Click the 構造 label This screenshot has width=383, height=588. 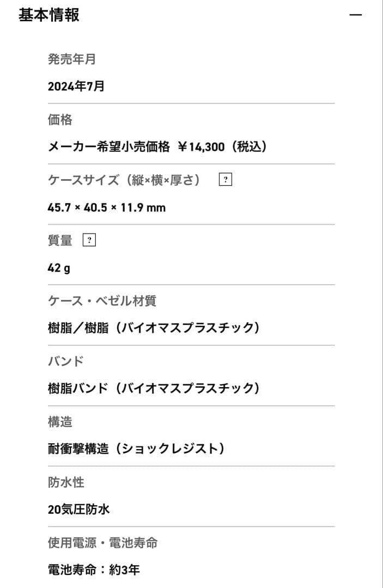[60, 422]
